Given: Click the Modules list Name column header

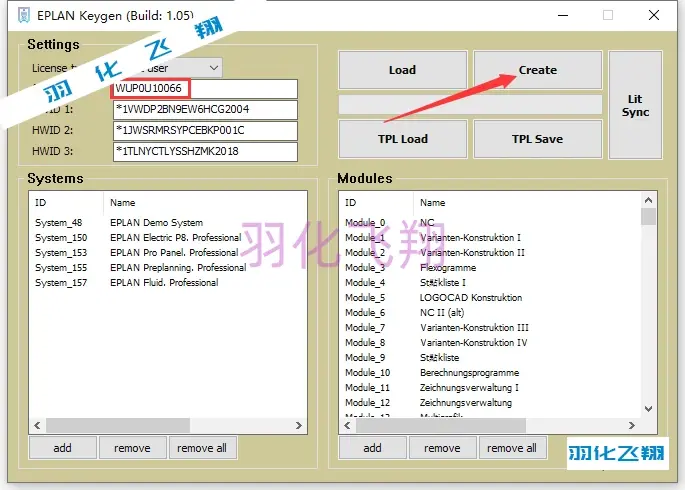Looking at the screenshot, I should pos(527,203).
